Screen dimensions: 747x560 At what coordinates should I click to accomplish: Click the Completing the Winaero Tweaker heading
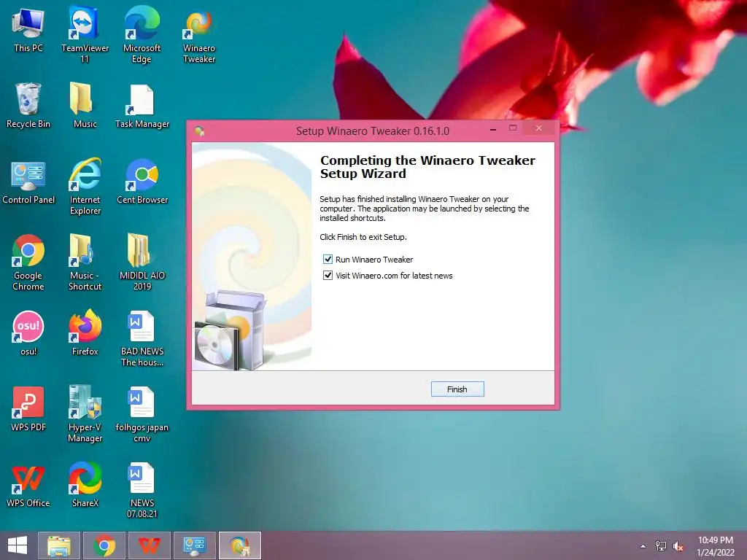(427, 167)
